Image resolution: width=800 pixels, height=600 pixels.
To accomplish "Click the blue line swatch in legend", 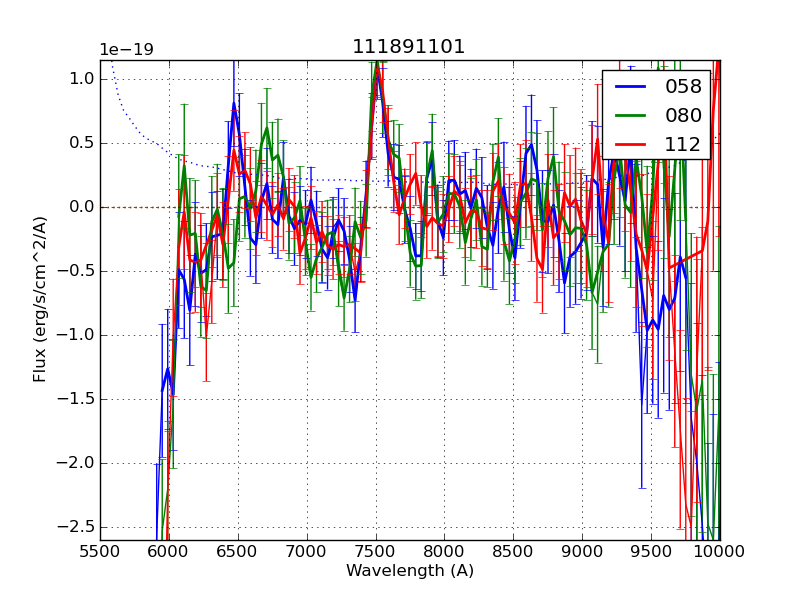I will 634,87.
